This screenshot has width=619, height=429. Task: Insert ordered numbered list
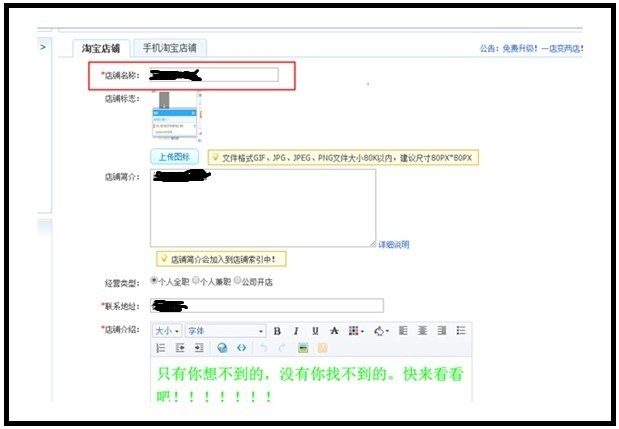point(161,348)
